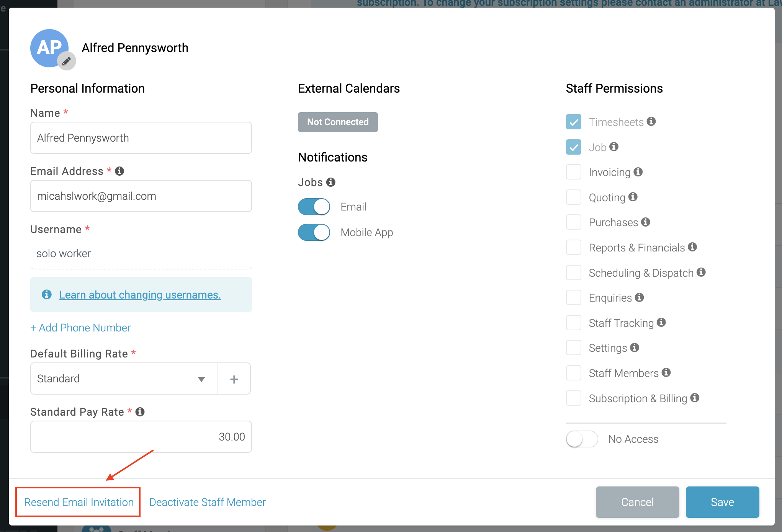Click Deactivate Staff Member link
The height and width of the screenshot is (532, 782).
click(208, 502)
